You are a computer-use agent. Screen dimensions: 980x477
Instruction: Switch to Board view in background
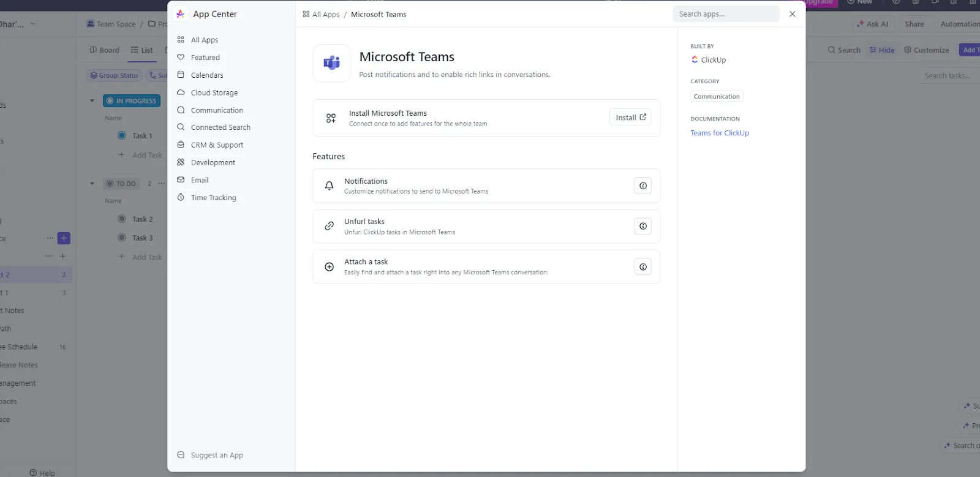105,50
